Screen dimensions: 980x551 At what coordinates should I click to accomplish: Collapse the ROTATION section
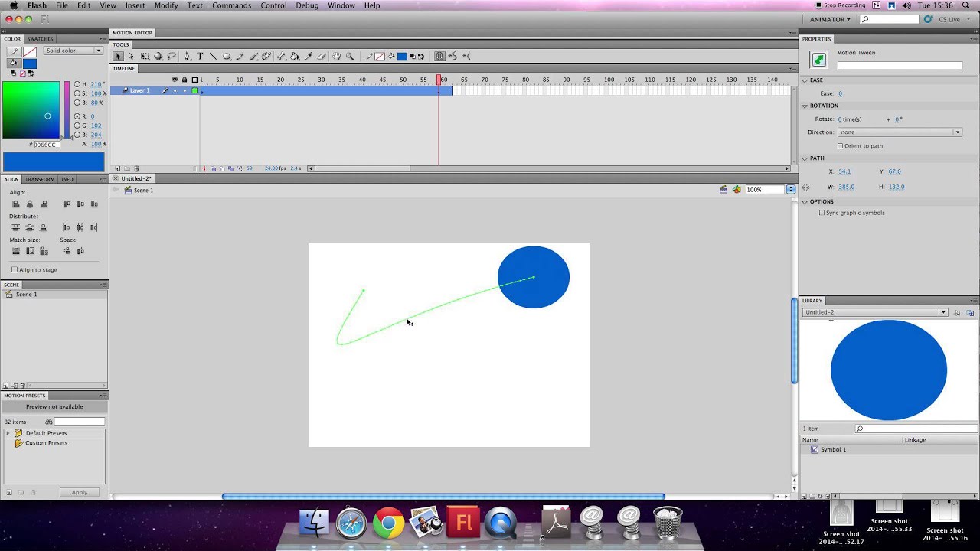pos(805,106)
